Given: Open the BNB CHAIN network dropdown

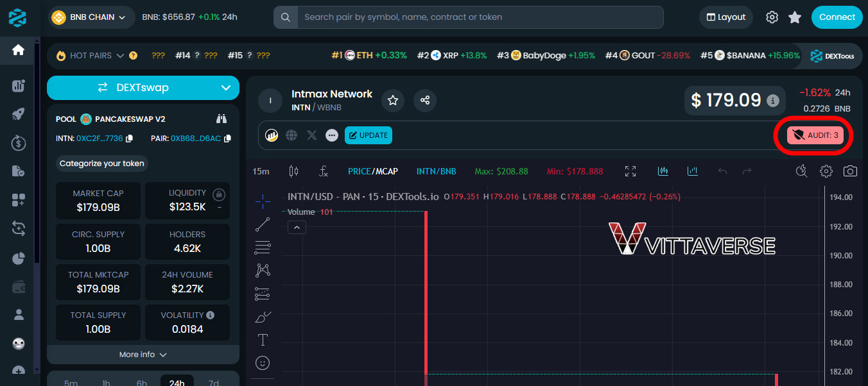Looking at the screenshot, I should tap(91, 17).
